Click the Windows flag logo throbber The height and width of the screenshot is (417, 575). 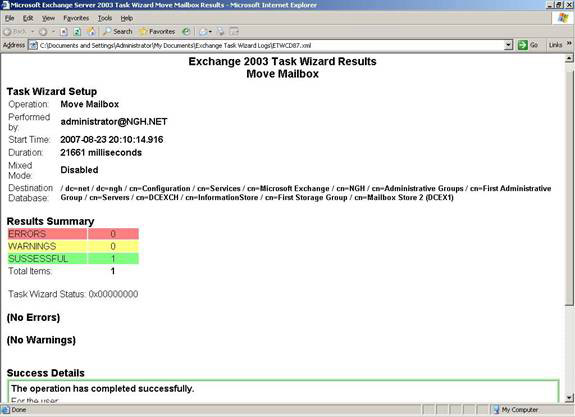coord(563,18)
